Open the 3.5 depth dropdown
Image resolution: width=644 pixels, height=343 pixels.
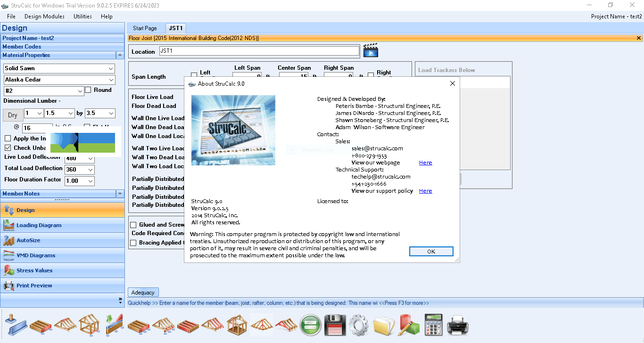coord(111,113)
